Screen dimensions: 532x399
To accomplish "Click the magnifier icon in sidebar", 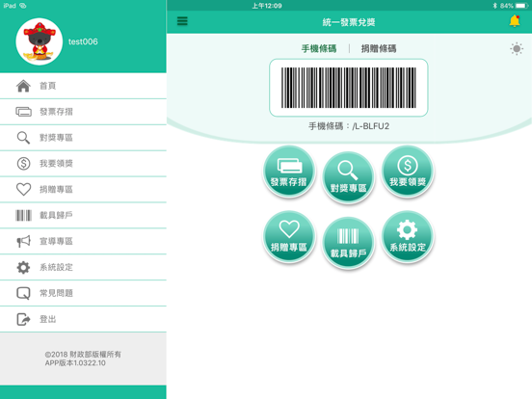I will pyautogui.click(x=23, y=138).
